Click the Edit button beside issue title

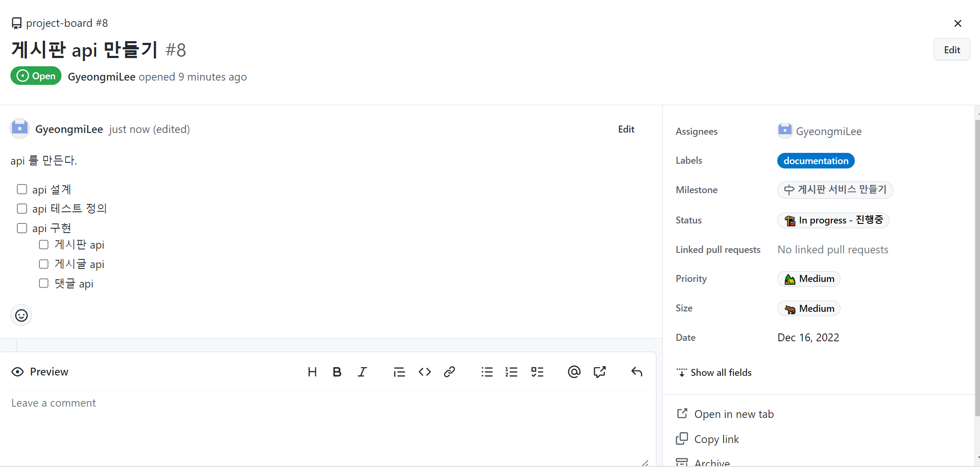tap(951, 50)
